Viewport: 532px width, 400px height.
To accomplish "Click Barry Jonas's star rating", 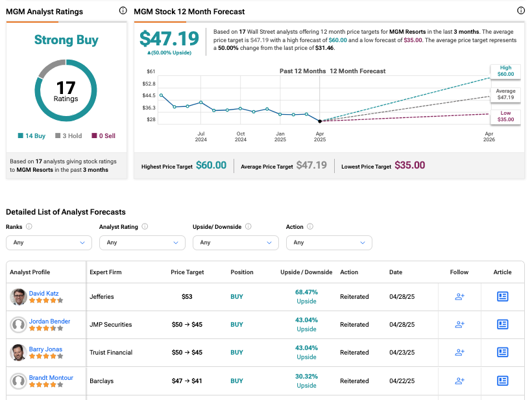I will click(46, 356).
